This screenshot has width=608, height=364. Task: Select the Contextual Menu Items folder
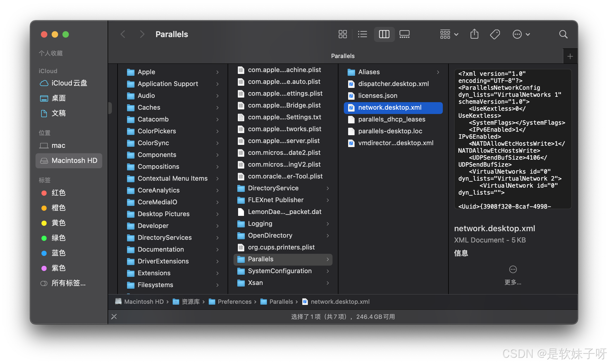(x=173, y=179)
